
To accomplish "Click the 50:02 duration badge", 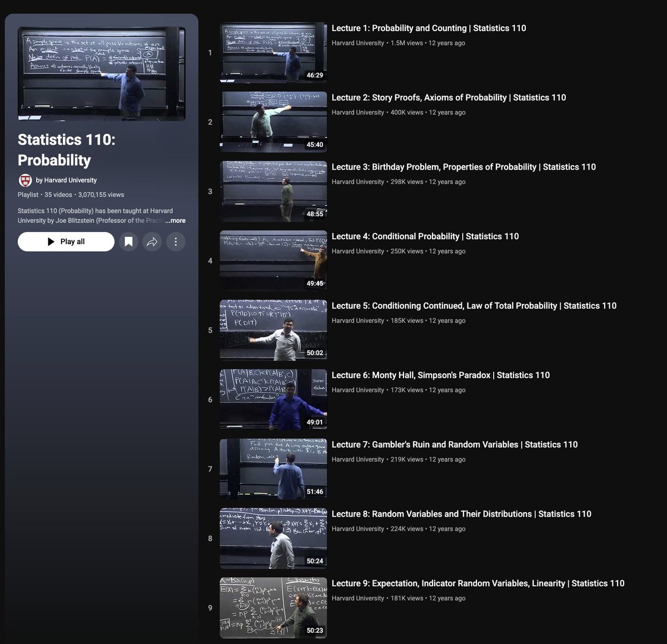I will click(315, 353).
